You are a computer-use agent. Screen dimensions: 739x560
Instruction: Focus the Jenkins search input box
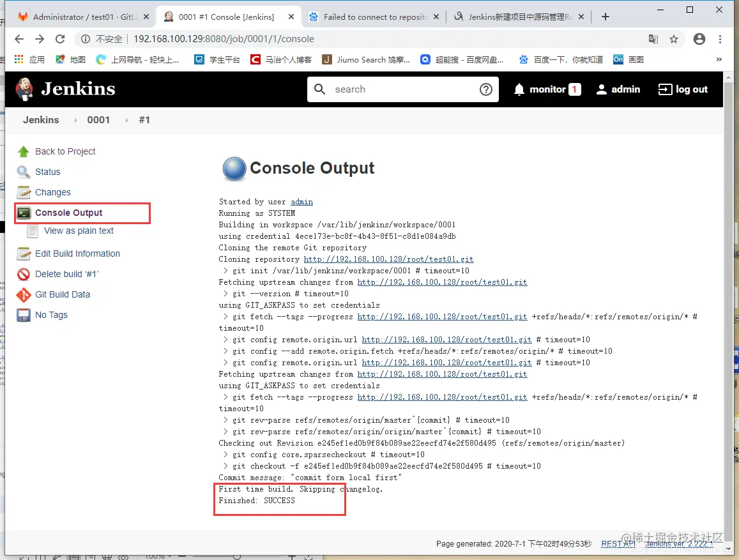403,89
